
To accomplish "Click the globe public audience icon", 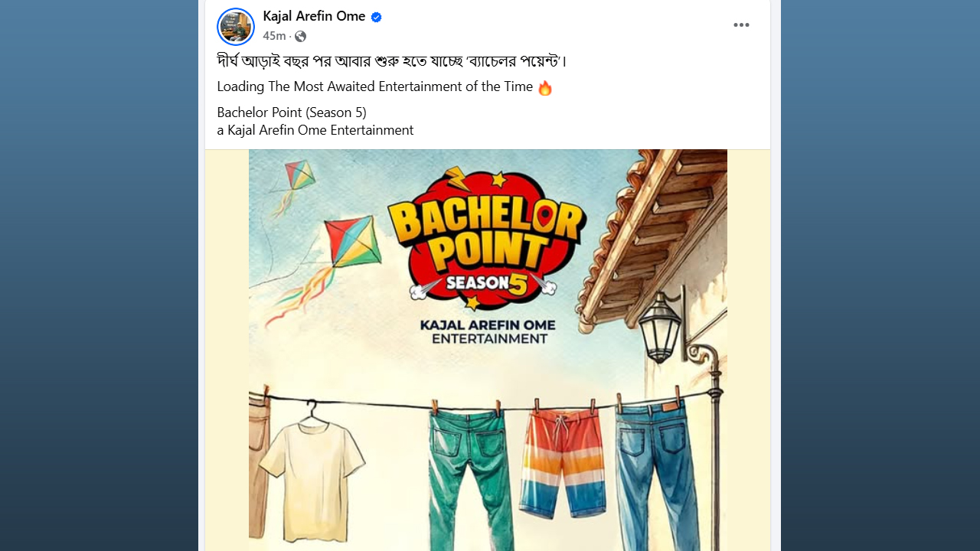I will click(301, 36).
